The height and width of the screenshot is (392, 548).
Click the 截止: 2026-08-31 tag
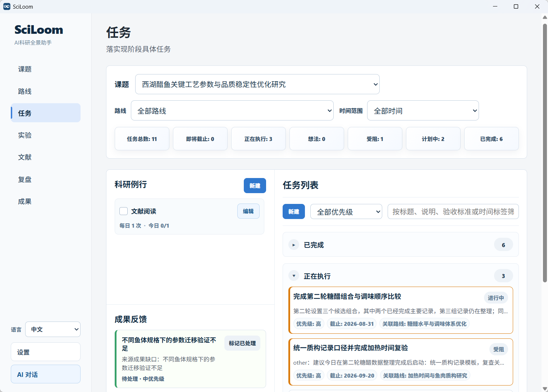352,324
